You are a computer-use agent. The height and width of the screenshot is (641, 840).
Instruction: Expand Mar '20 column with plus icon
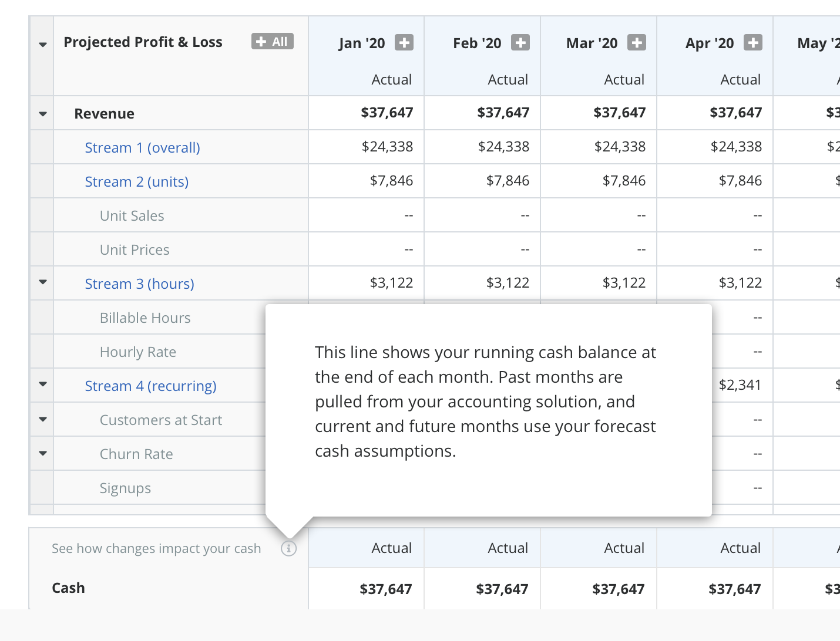point(636,43)
